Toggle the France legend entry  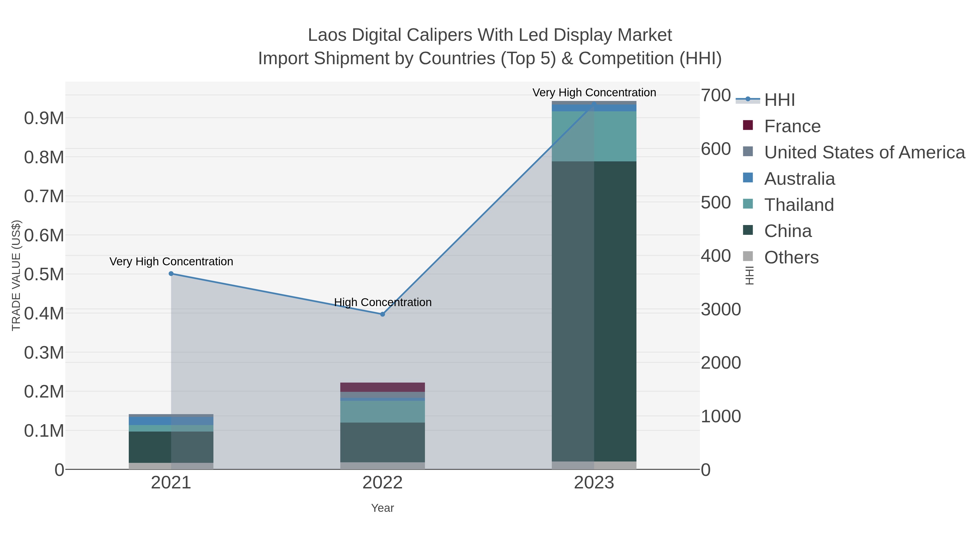(782, 126)
